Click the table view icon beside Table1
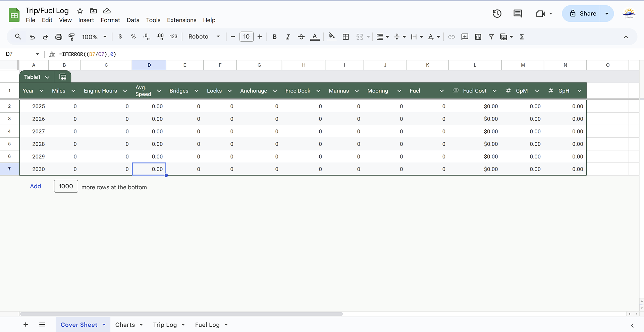The height and width of the screenshot is (332, 644). pos(63,77)
